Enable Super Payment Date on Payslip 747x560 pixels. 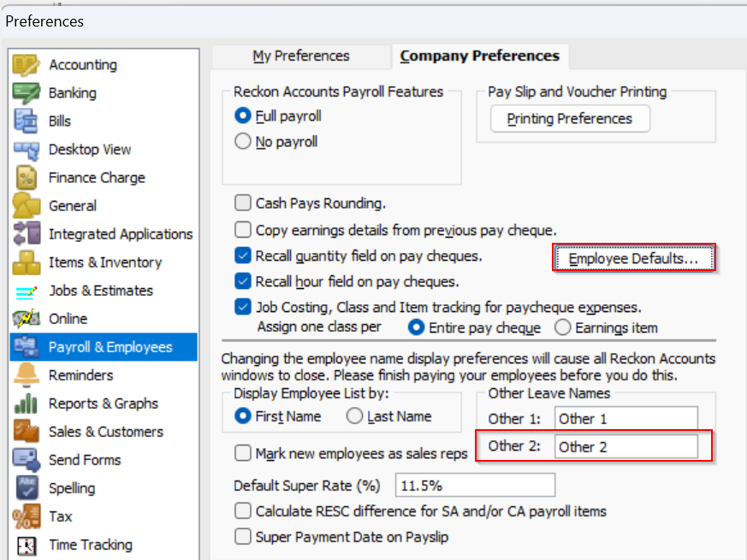tap(243, 537)
